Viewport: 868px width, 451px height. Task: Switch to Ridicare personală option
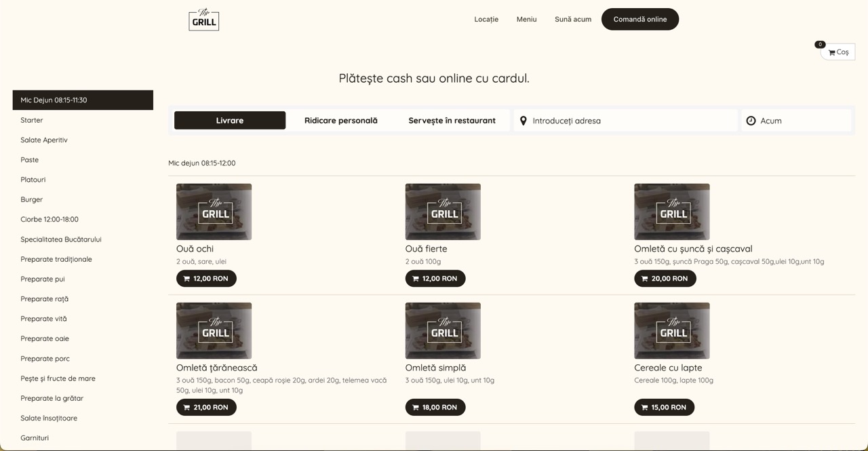pyautogui.click(x=340, y=121)
